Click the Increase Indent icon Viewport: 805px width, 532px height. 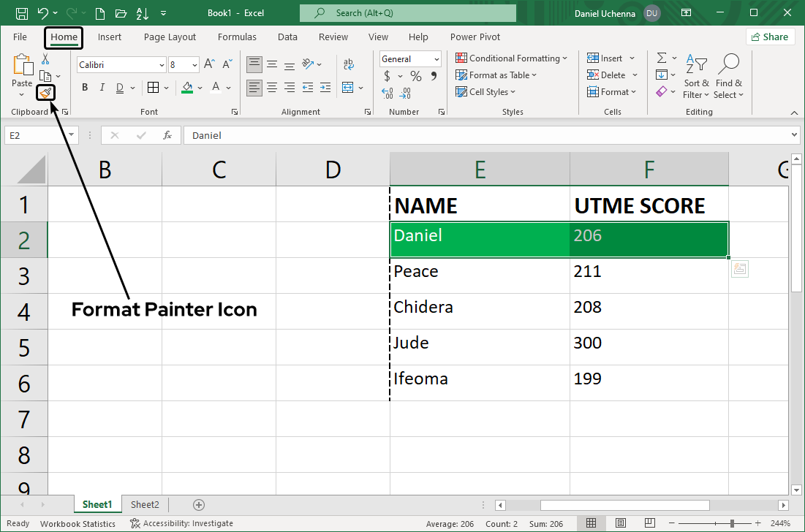(324, 88)
